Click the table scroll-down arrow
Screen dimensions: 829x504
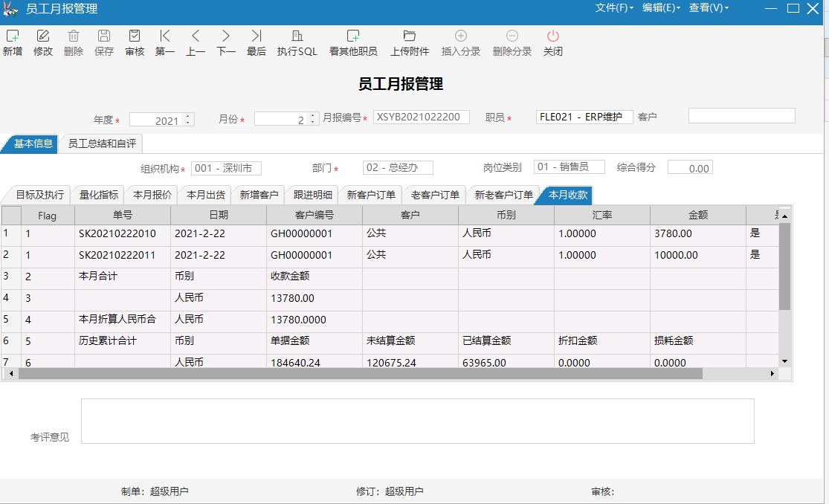click(784, 361)
